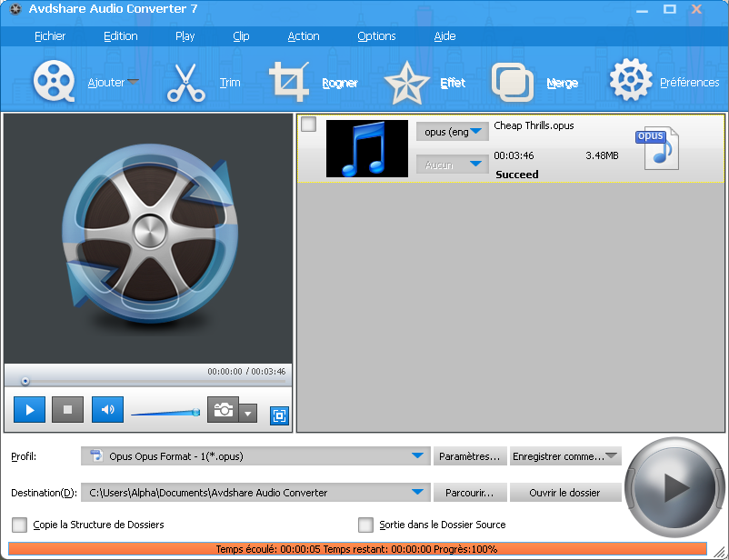Click the 3.48MB file size
Screen dimensions: 729x560
pyautogui.click(x=602, y=155)
